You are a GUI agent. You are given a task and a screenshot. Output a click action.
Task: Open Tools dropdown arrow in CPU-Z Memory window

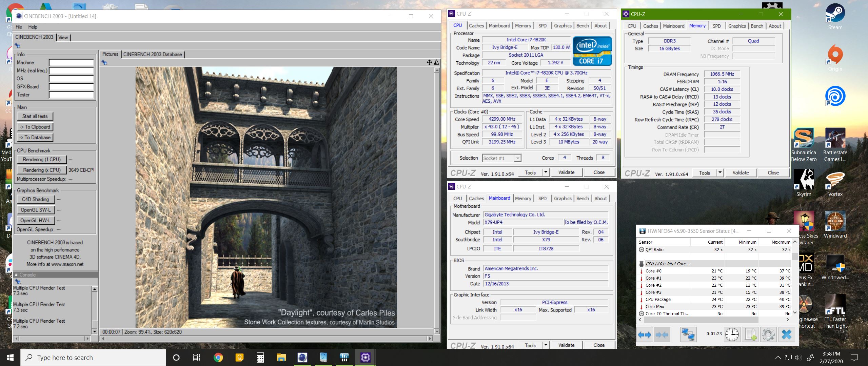[x=720, y=172]
